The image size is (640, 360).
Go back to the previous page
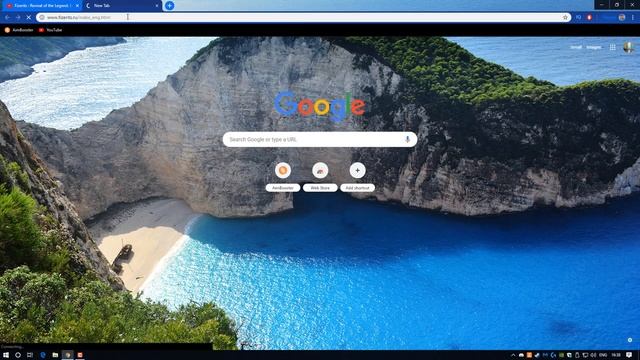click(7, 18)
